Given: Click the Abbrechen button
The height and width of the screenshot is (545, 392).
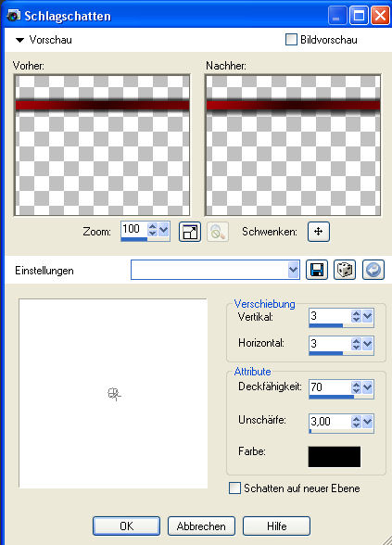Looking at the screenshot, I should (201, 526).
